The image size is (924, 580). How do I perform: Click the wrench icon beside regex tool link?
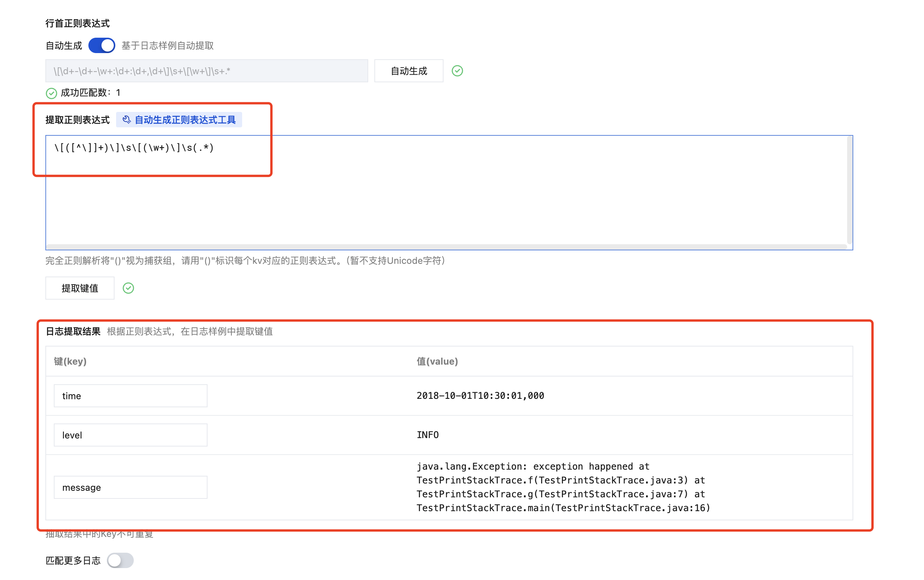(126, 120)
